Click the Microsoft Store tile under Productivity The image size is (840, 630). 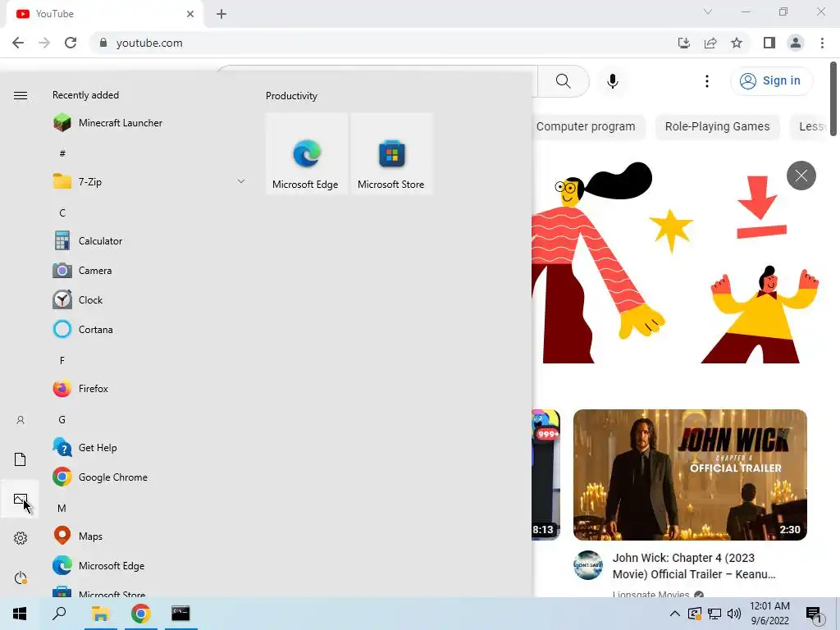pos(391,153)
